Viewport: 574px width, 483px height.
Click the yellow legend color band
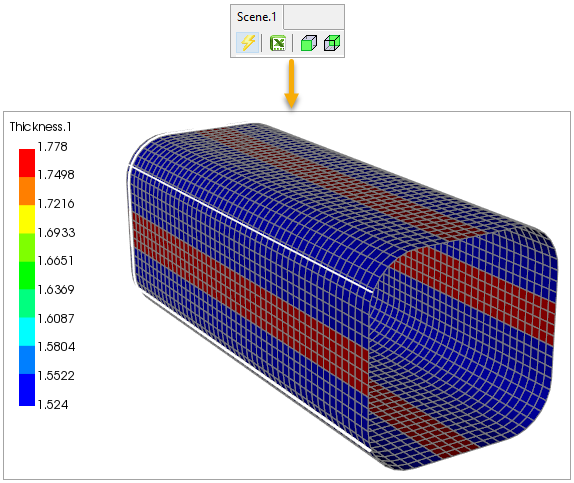[27, 219]
